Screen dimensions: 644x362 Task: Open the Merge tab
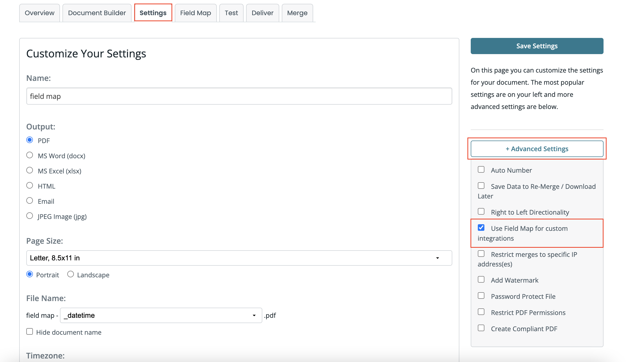pyautogui.click(x=297, y=13)
